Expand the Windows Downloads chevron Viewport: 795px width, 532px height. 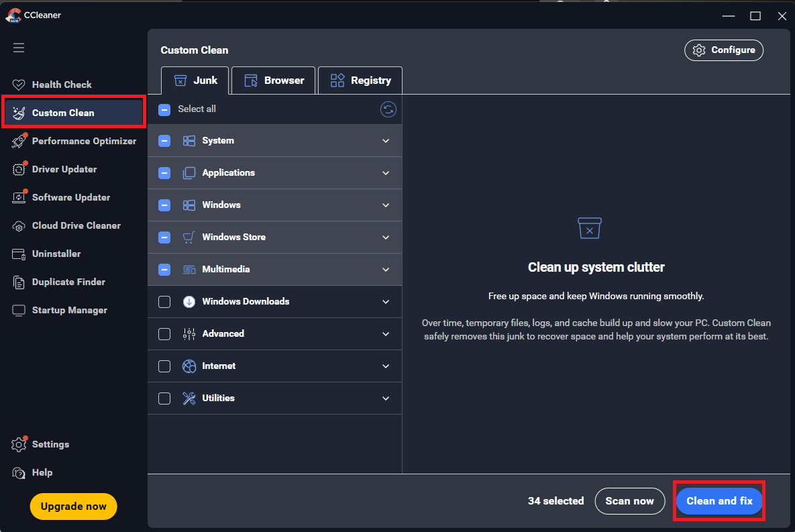click(x=386, y=302)
